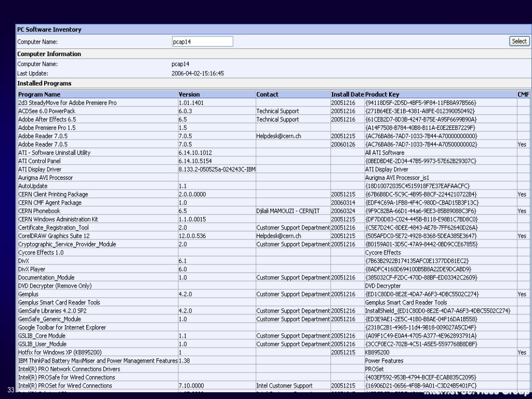The height and width of the screenshot is (399, 532).
Task: Select 2d3 SteadyMove for Adobe Premiere Pro
Action: pos(68,103)
